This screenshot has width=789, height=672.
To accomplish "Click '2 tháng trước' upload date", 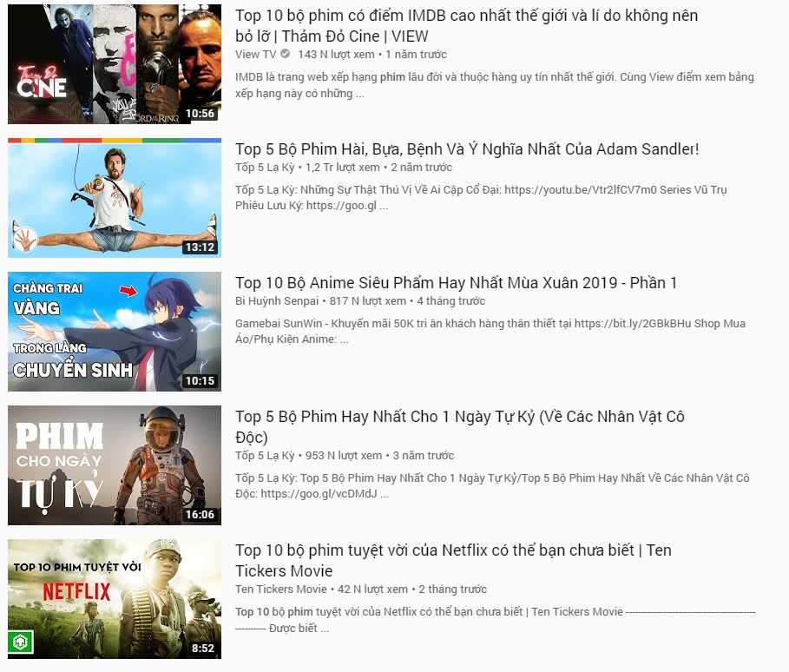I will [453, 589].
